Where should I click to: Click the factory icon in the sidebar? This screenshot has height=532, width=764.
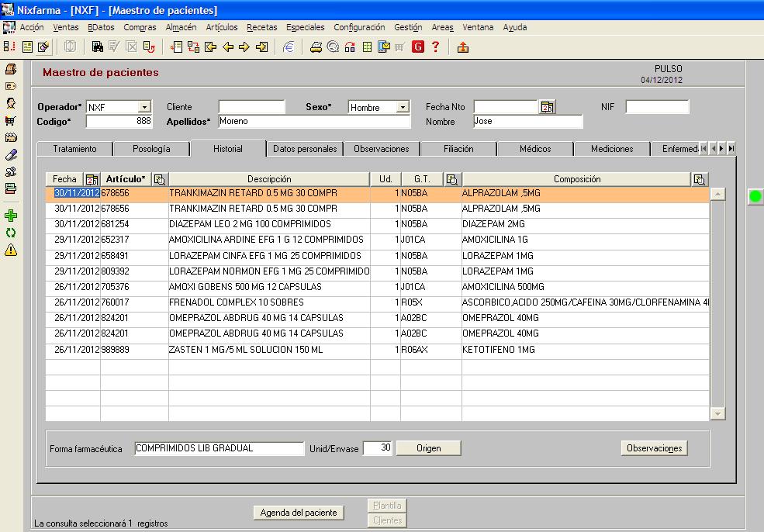pyautogui.click(x=11, y=137)
